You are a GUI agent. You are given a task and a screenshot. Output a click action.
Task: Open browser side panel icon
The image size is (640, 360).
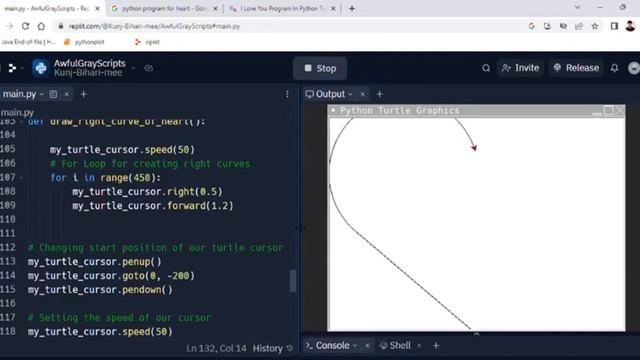point(614,26)
